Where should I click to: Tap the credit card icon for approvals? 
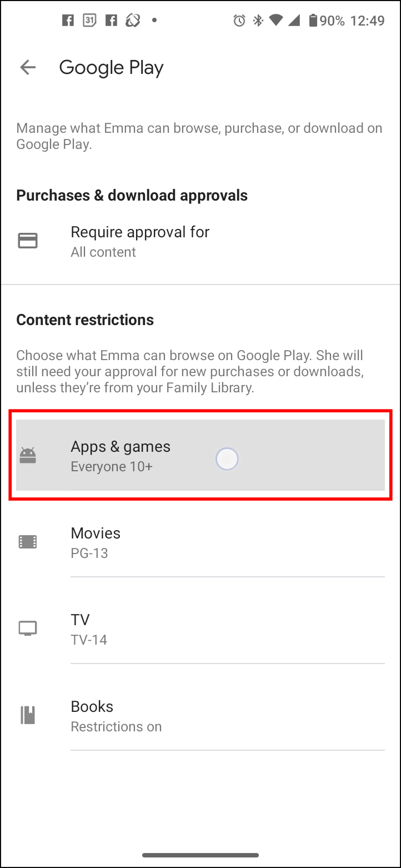[28, 241]
